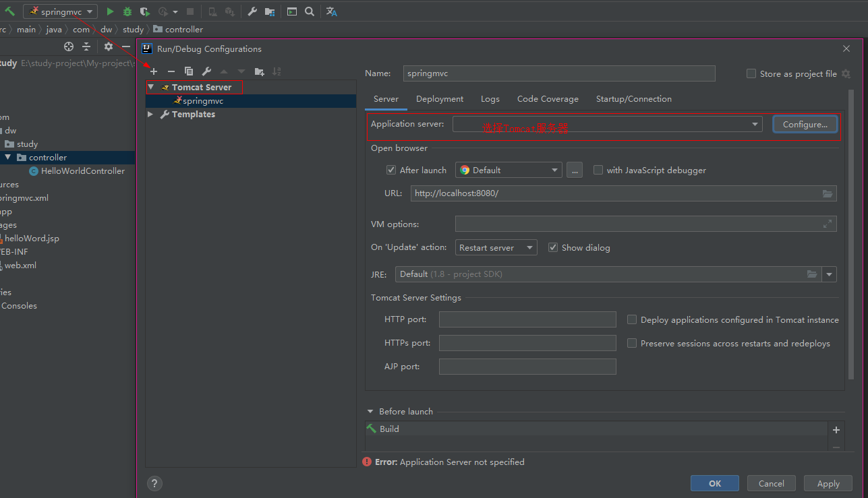This screenshot has width=868, height=498.
Task: Select HelloWorldController in the Project tree
Action: click(x=83, y=171)
